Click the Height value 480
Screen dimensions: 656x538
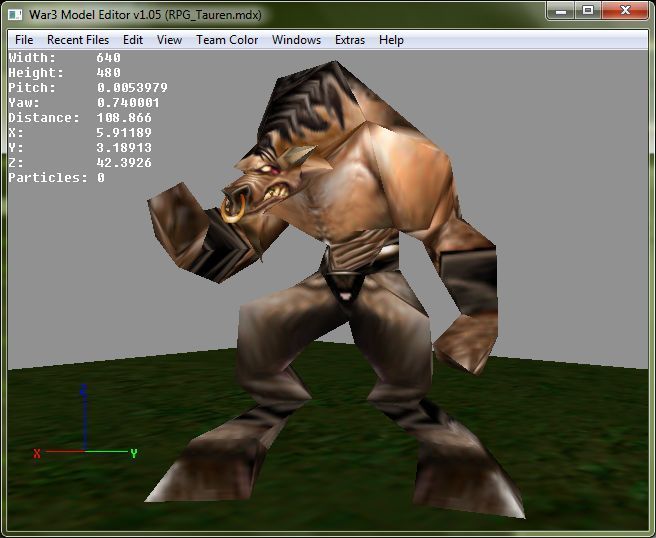pyautogui.click(x=108, y=72)
